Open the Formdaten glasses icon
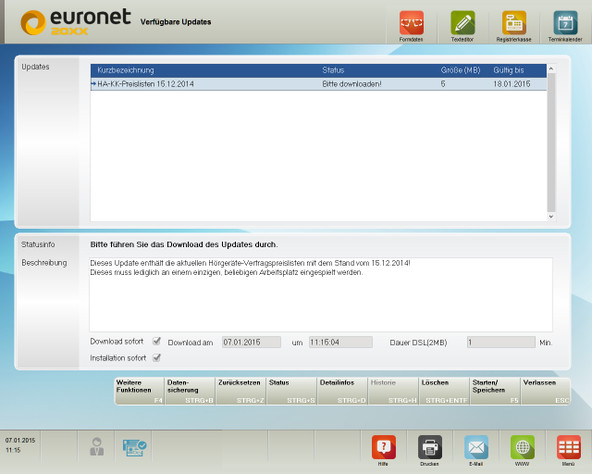Viewport: 592px width, 474px height. pos(411,23)
